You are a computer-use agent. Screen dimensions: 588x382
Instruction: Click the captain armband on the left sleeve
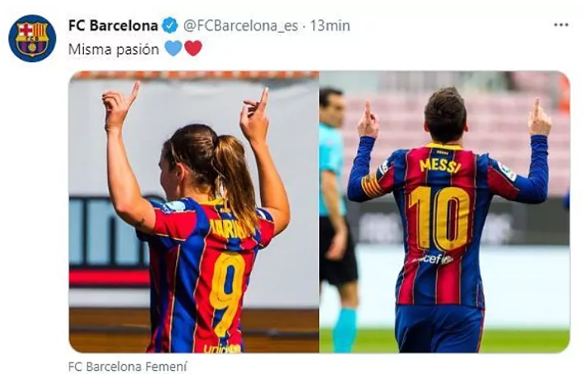(x=371, y=184)
